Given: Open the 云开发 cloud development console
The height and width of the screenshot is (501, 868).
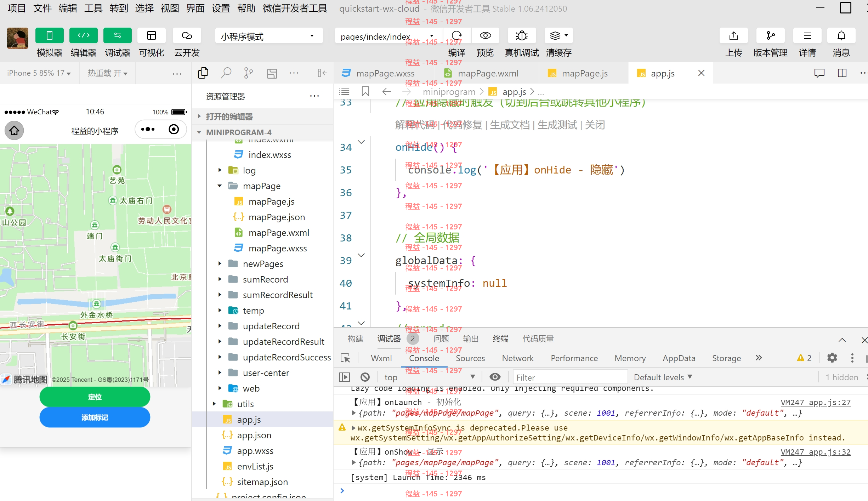Looking at the screenshot, I should coord(187,36).
